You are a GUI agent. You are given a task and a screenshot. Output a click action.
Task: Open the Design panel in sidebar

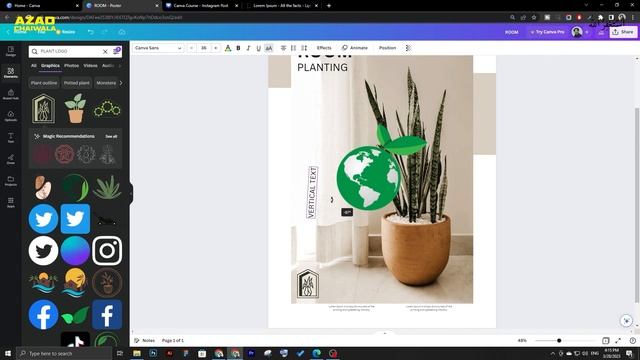[11, 51]
